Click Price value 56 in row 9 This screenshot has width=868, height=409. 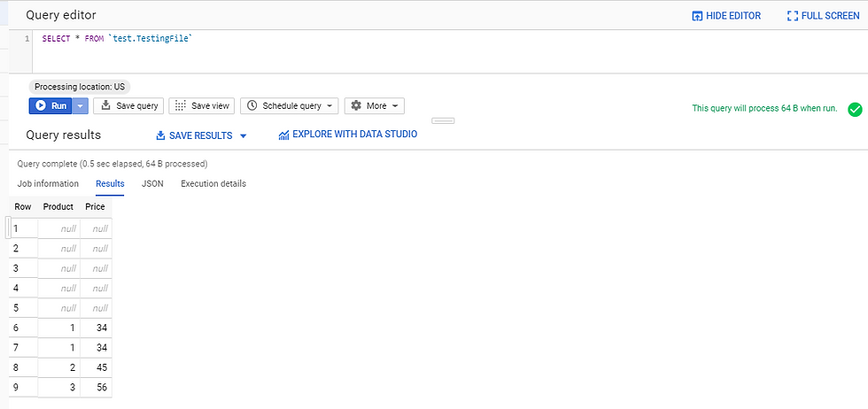click(100, 388)
